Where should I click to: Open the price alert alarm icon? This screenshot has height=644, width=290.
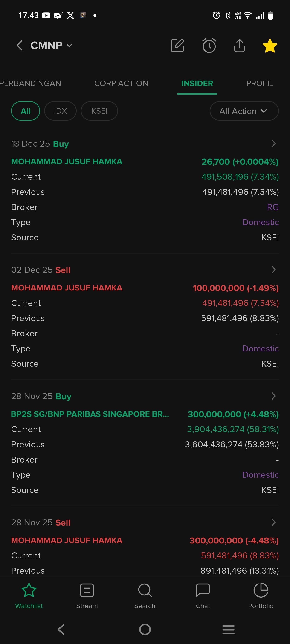(x=209, y=46)
